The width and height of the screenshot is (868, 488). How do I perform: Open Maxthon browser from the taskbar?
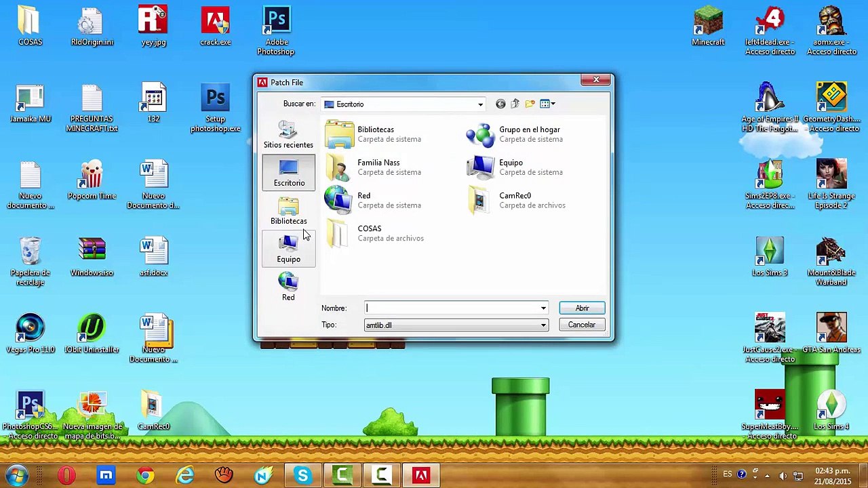tap(106, 476)
